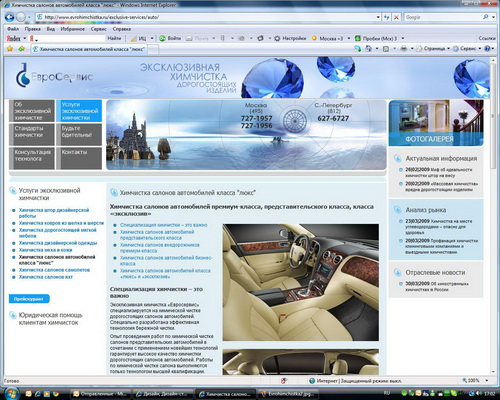
Task: Open Контакты nav tile
Action: (79, 158)
